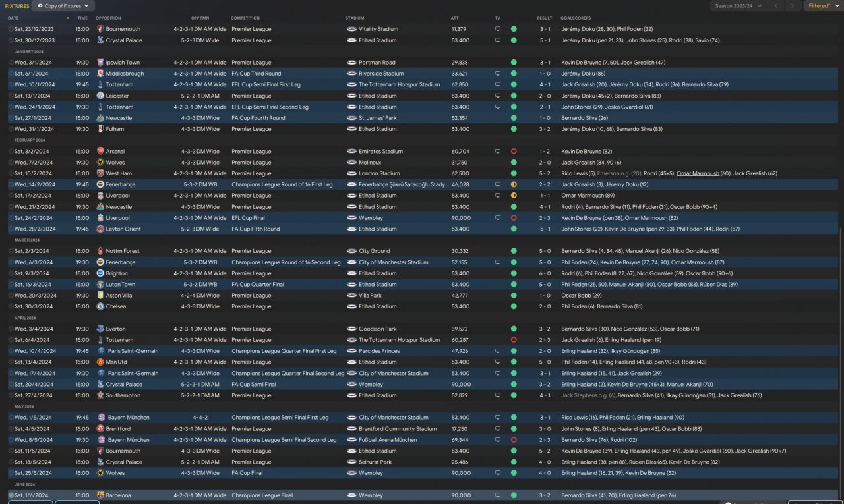This screenshot has width=844, height=504.
Task: Click the draw indicator in the 14/2/2024 Fenerbahçe row
Action: coord(514,184)
